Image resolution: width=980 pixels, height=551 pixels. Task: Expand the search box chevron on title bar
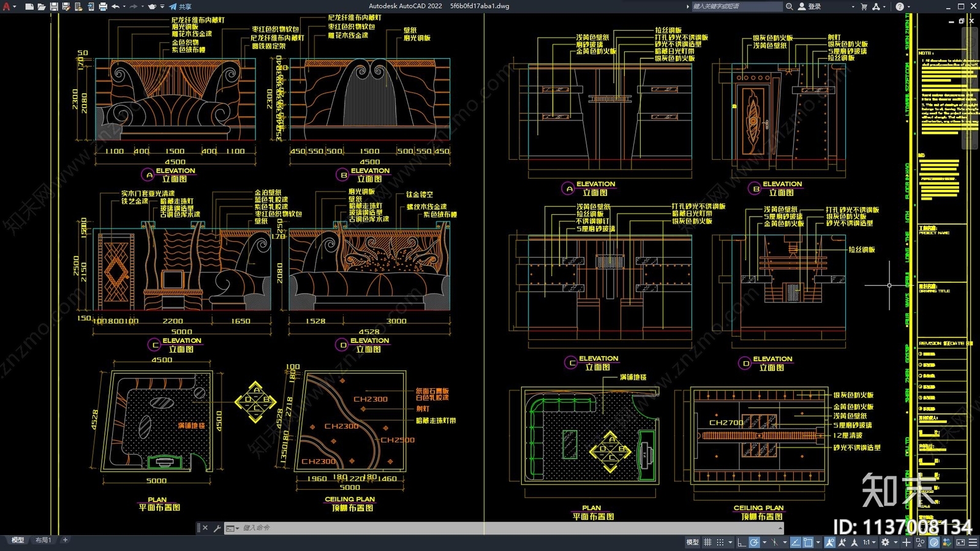click(687, 6)
